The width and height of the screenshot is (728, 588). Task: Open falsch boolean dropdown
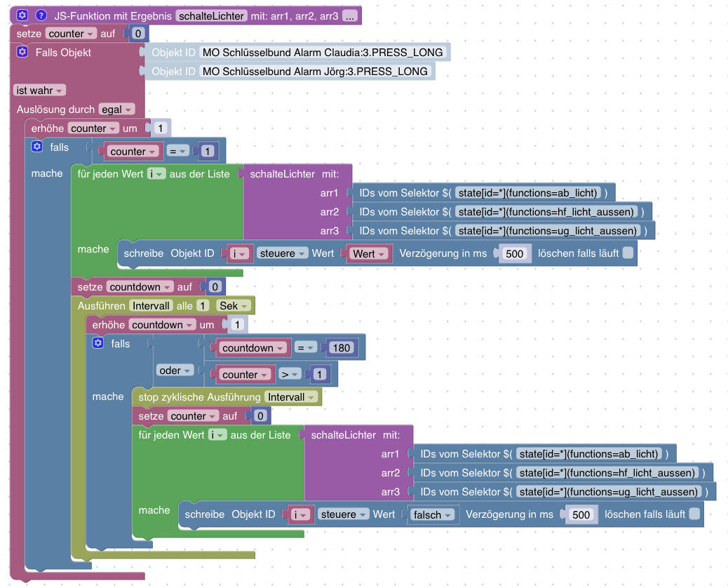coord(432,514)
